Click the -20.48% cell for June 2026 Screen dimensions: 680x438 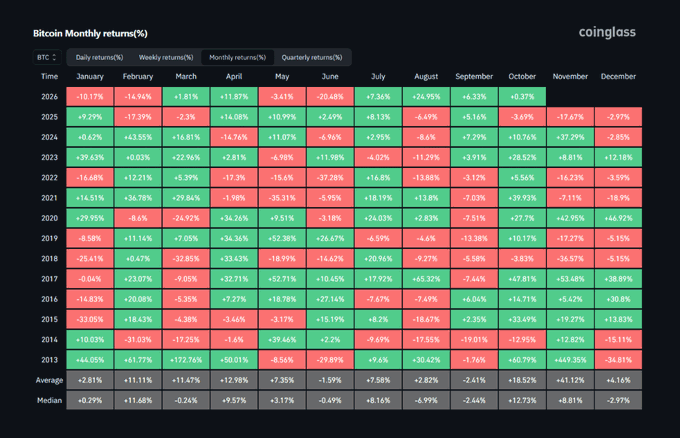[x=330, y=97]
